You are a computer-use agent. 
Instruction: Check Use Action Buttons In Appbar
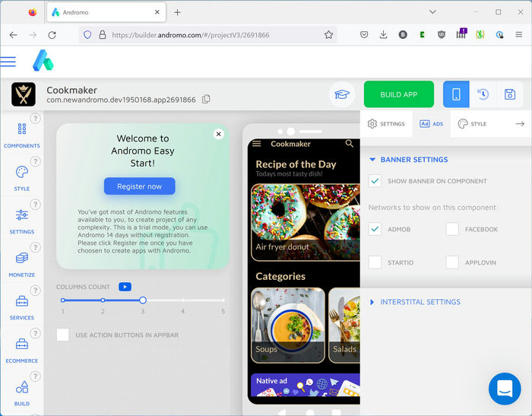click(63, 335)
